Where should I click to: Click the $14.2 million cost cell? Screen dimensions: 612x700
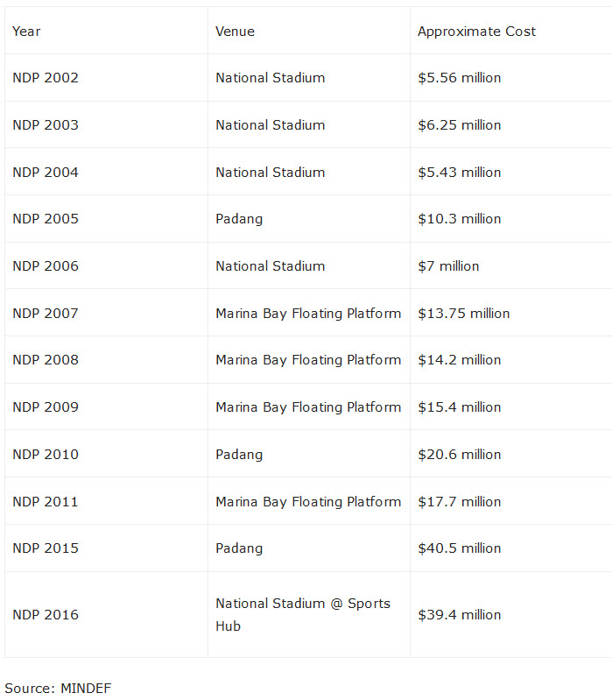tap(459, 360)
